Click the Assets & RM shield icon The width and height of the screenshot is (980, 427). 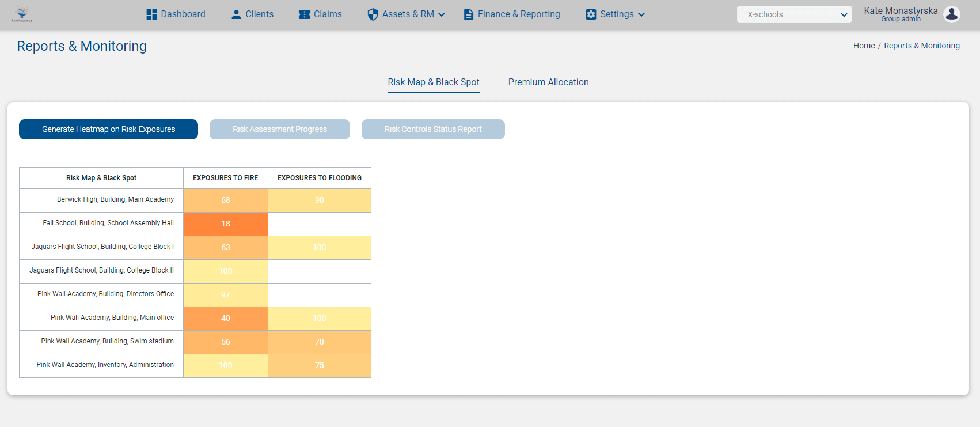click(x=373, y=14)
